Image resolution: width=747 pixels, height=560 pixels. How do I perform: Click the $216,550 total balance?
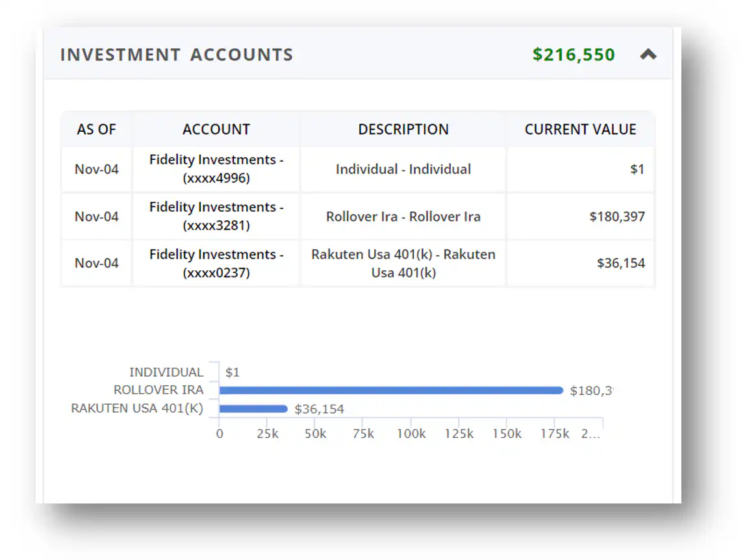point(573,55)
